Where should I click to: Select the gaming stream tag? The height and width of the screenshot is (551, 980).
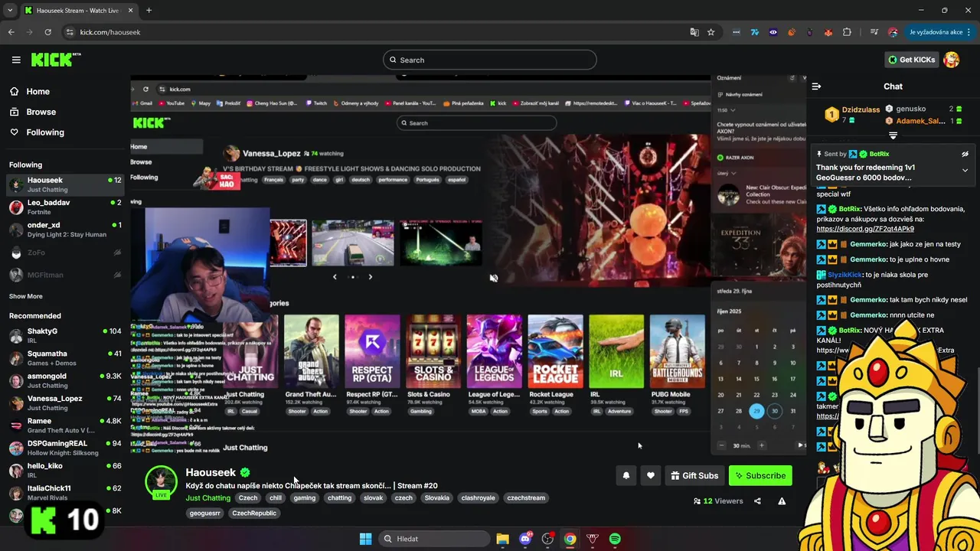(304, 497)
